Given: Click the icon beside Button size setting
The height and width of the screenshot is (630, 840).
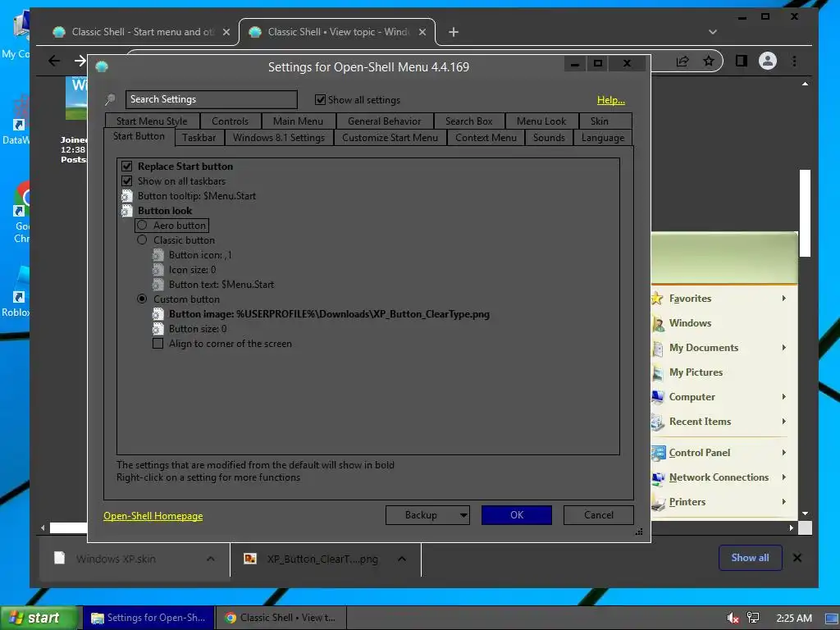Looking at the screenshot, I should click(x=158, y=329).
